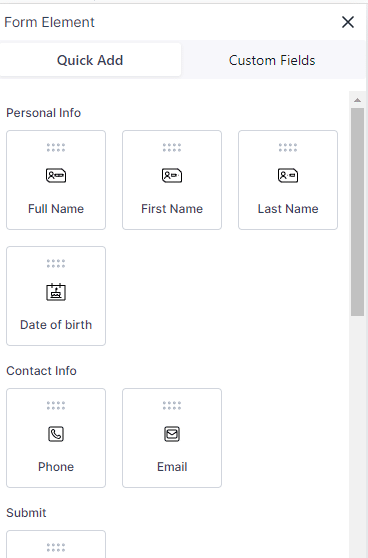368x558 pixels.
Task: Switch to the Custom Fields tab
Action: [272, 60]
